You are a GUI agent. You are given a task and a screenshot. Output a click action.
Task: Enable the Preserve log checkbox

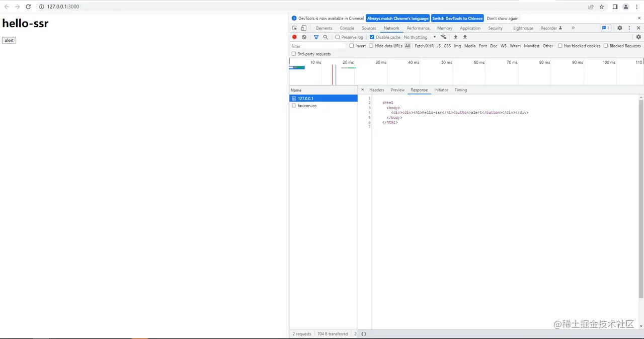point(338,37)
